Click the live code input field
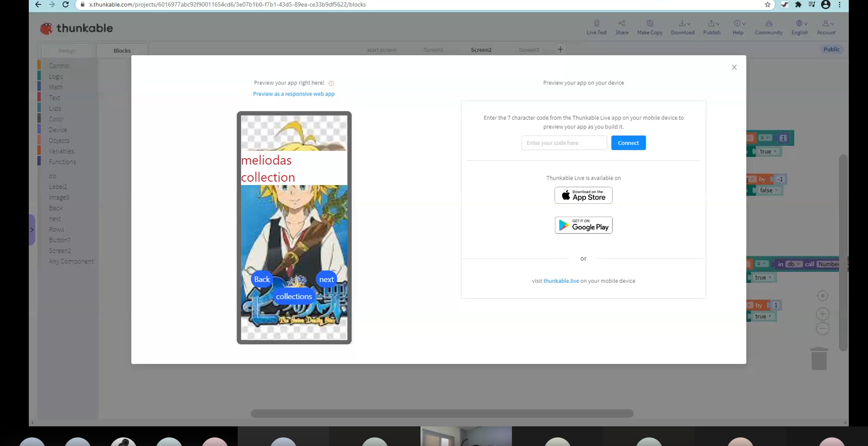The height and width of the screenshot is (446, 868). click(x=564, y=143)
